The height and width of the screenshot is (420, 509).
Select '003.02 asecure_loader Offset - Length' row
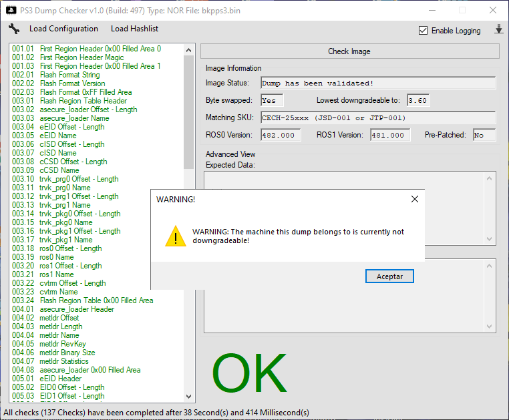point(75,110)
